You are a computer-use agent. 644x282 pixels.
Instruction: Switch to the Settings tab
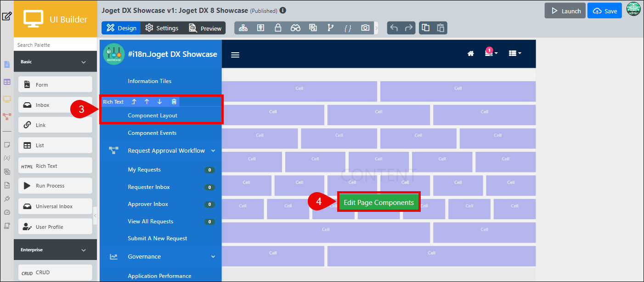pos(162,28)
